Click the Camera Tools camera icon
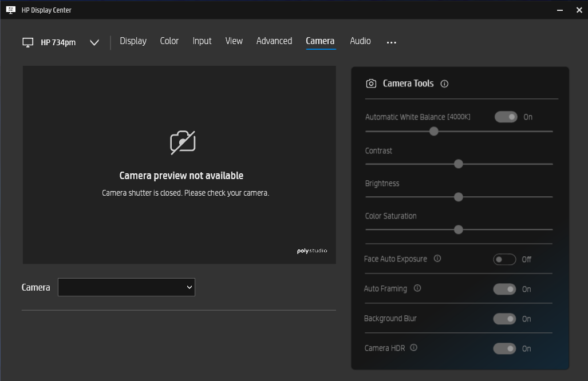This screenshot has width=588, height=381. point(371,84)
